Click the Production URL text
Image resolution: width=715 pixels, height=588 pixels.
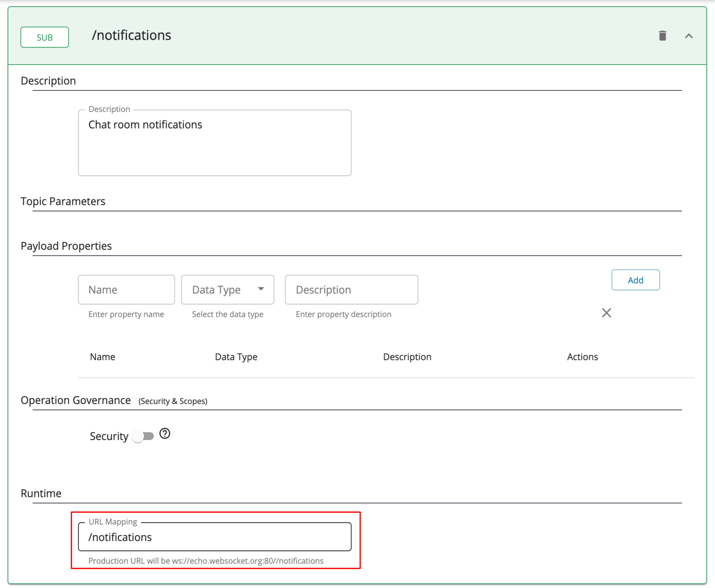pyautogui.click(x=206, y=561)
